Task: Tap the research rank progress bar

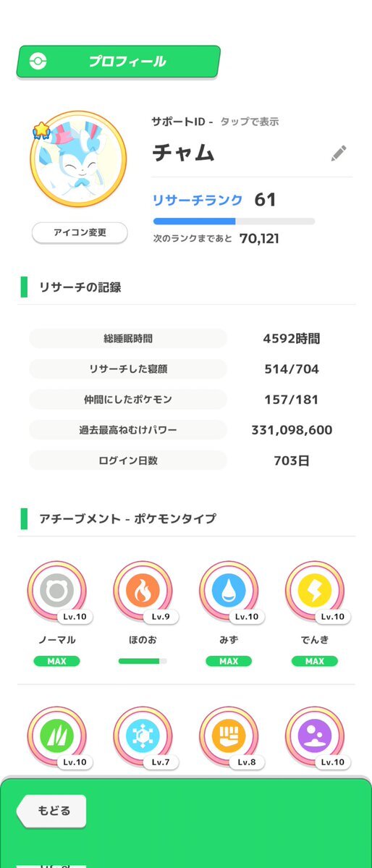Action: point(234,222)
